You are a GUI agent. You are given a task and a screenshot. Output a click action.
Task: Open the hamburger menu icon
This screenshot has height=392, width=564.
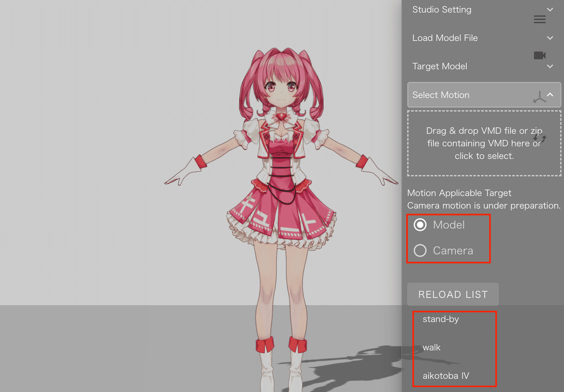tap(540, 19)
